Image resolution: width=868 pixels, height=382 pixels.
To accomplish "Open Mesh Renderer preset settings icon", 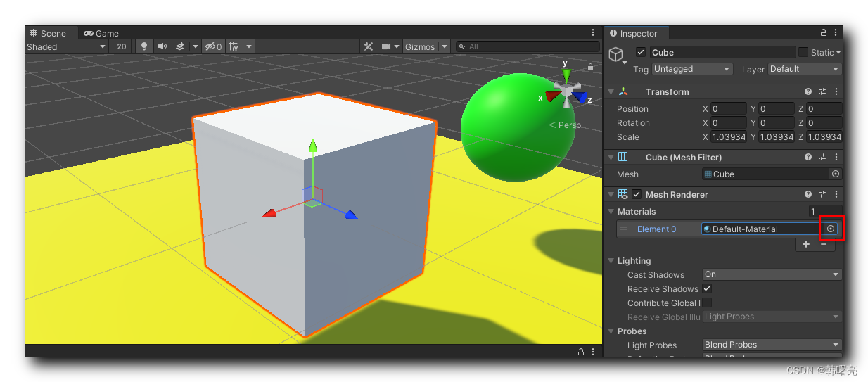I will (x=822, y=194).
